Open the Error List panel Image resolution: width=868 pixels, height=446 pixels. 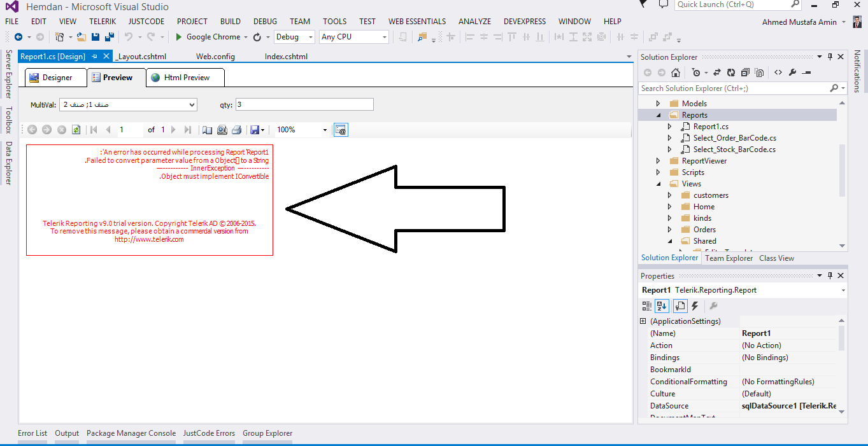pos(32,433)
